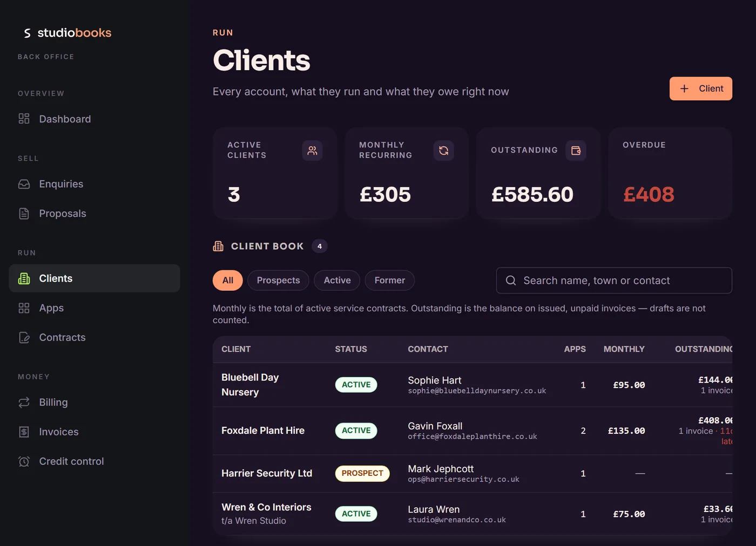Focus the Search name, town or contact field
Viewport: 756px width, 546px height.
(x=614, y=281)
